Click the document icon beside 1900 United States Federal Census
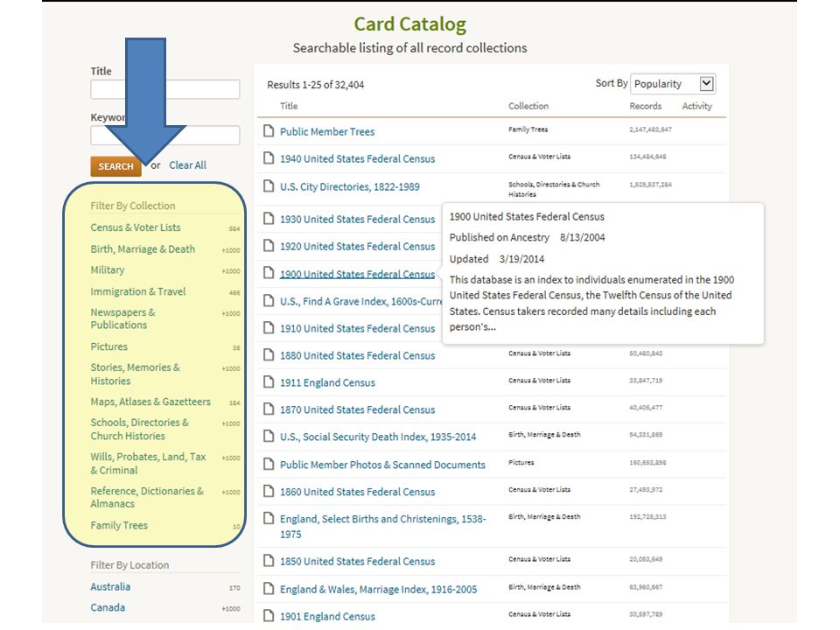The image size is (840, 630). point(269,273)
